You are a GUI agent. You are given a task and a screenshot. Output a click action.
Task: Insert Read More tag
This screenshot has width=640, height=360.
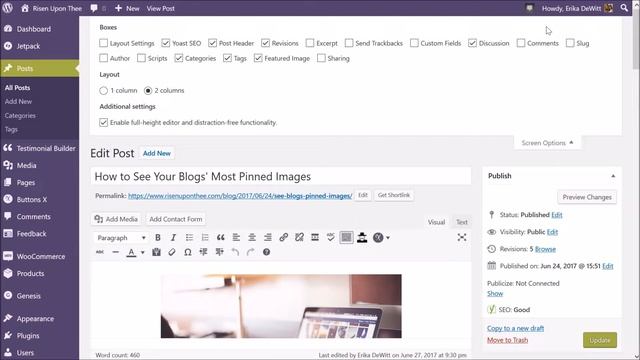coord(315,238)
